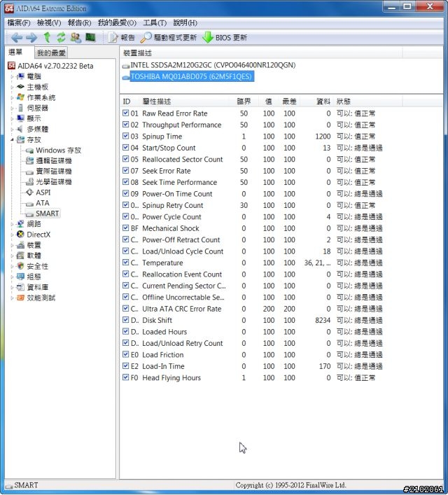Viewport: 448px width, 495px height.
Task: Expand the 效能測試 tree node arrow
Action: pos(12,298)
